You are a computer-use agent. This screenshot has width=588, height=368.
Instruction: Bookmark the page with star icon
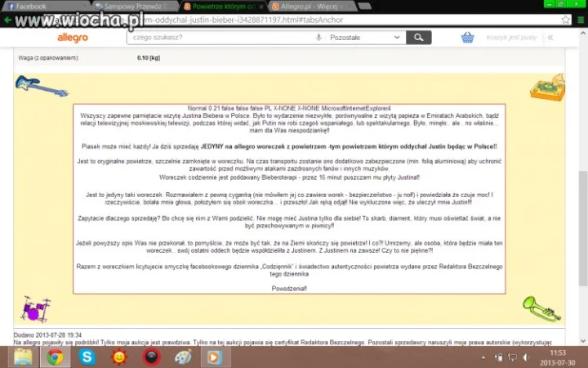point(565,20)
